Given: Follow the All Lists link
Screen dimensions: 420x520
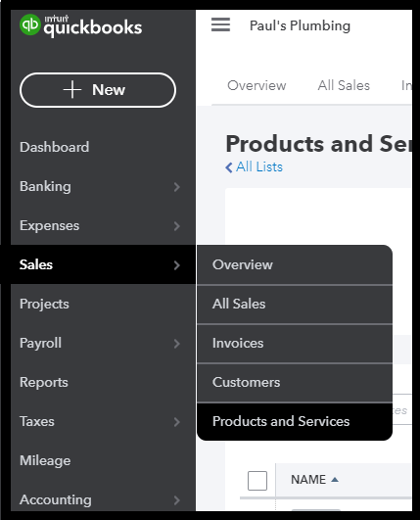Looking at the screenshot, I should pos(259,166).
